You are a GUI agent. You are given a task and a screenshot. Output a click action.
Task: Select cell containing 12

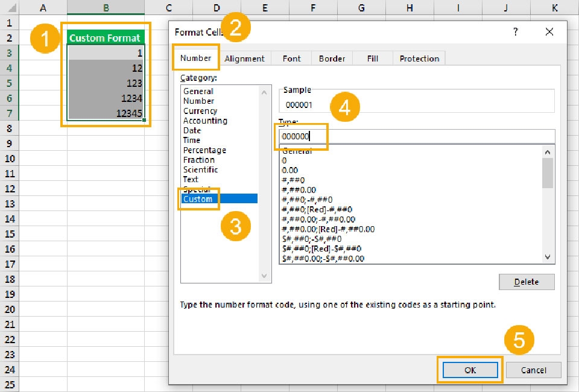click(106, 68)
